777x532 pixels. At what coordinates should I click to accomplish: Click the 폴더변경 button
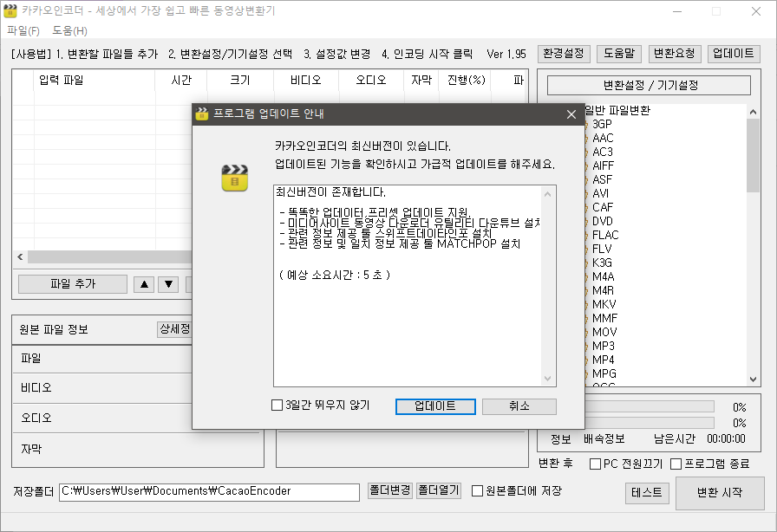[390, 491]
